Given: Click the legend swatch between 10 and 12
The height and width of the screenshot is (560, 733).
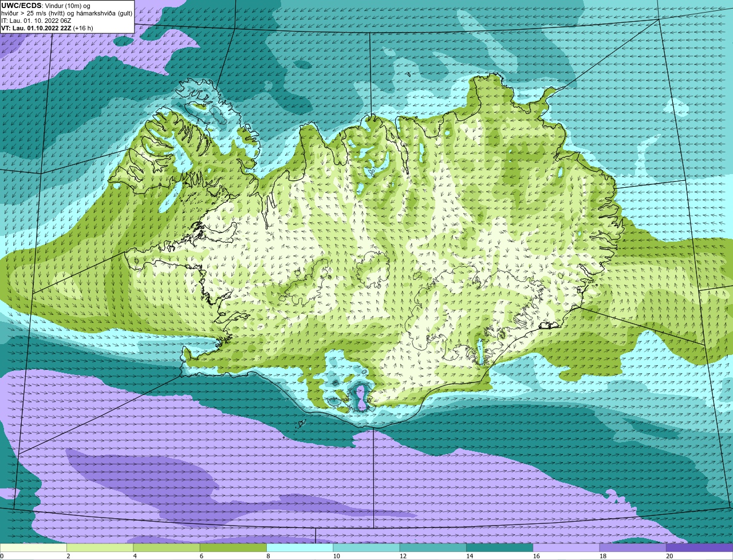Looking at the screenshot, I should 366,547.
